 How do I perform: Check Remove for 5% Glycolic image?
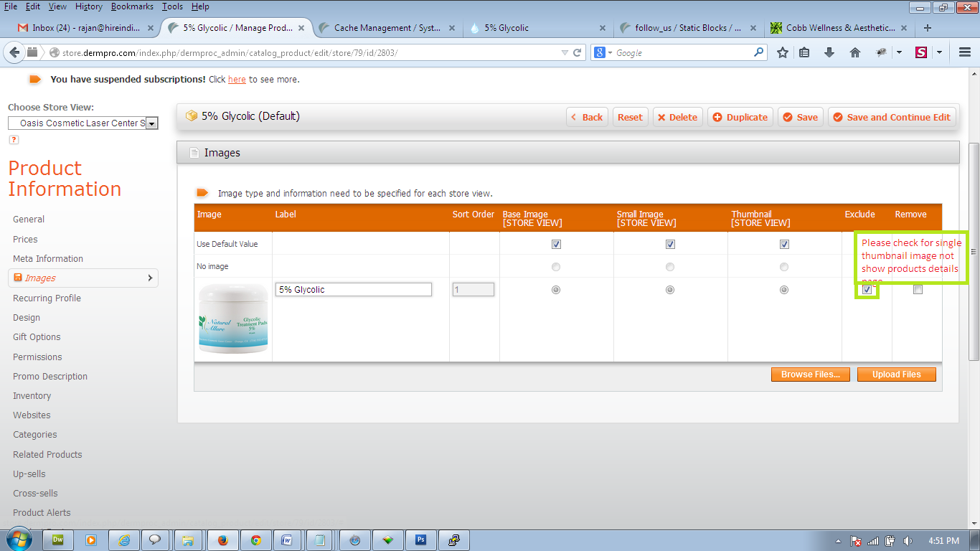[x=918, y=290]
